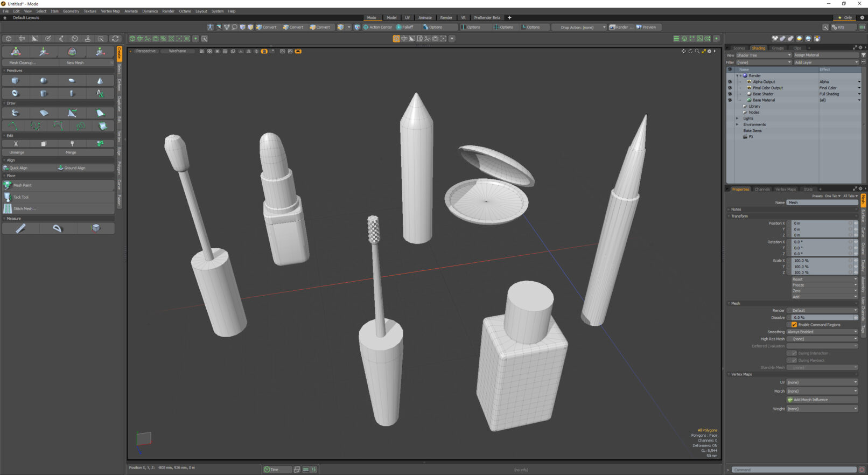
Task: Toggle visibility of Alpha Output
Action: pyautogui.click(x=730, y=82)
